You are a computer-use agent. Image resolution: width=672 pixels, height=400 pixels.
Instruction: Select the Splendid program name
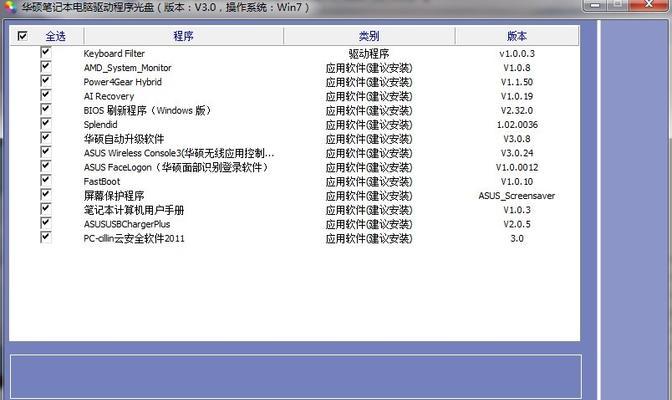pyautogui.click(x=100, y=125)
